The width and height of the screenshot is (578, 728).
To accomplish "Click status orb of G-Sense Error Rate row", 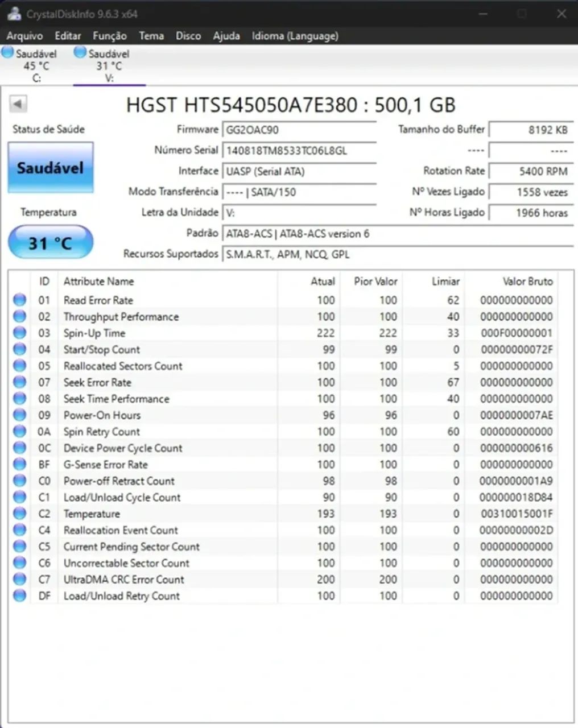I will pos(20,465).
